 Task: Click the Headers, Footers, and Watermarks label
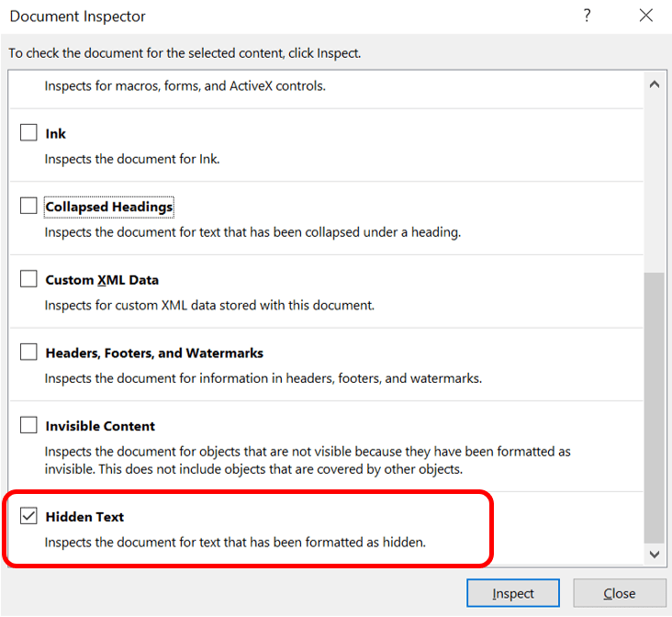(154, 353)
